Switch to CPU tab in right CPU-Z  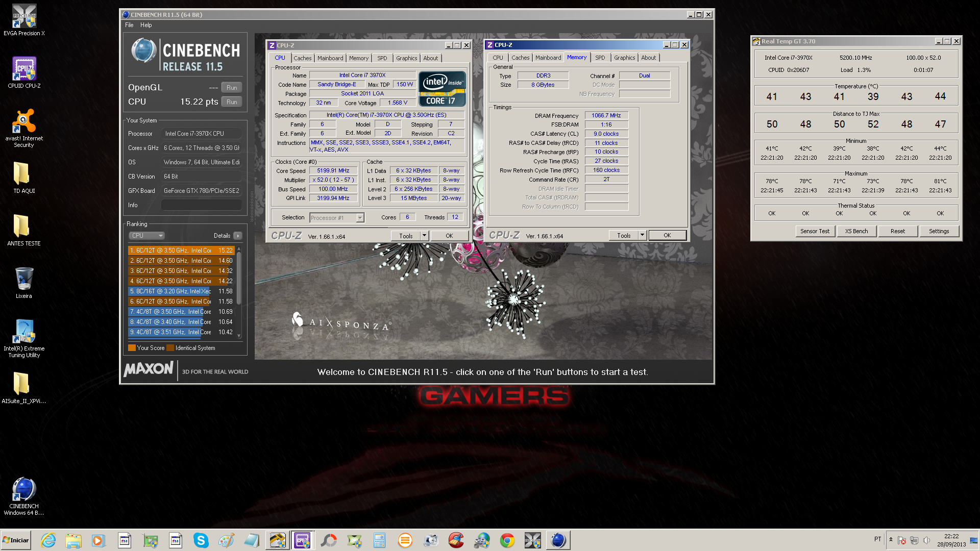pos(498,58)
